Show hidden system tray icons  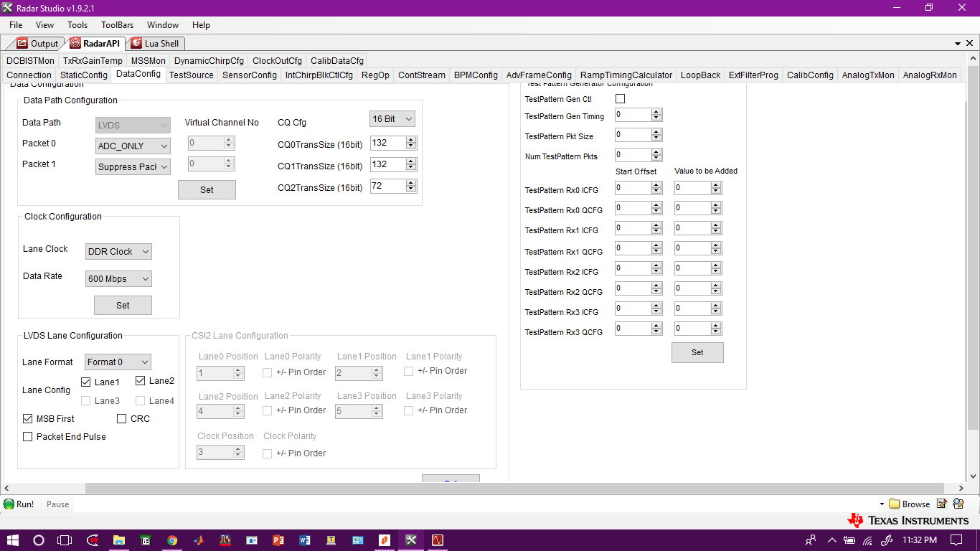[x=832, y=540]
